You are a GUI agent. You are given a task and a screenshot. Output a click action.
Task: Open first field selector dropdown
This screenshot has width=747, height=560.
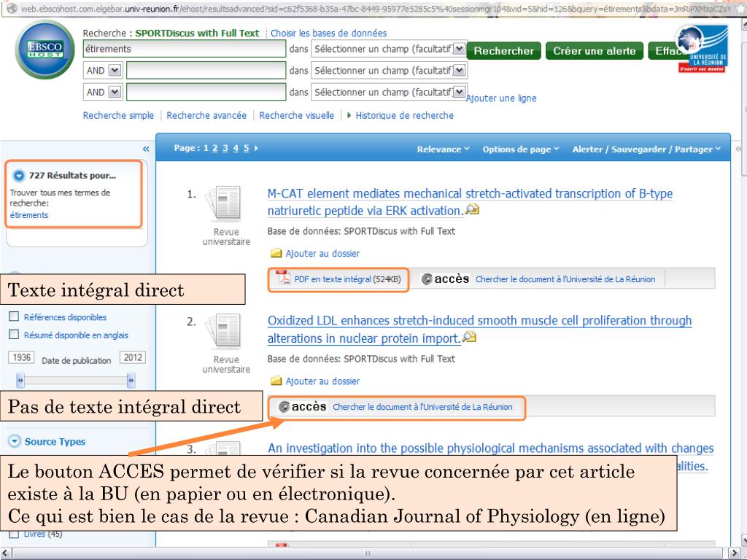click(x=460, y=49)
